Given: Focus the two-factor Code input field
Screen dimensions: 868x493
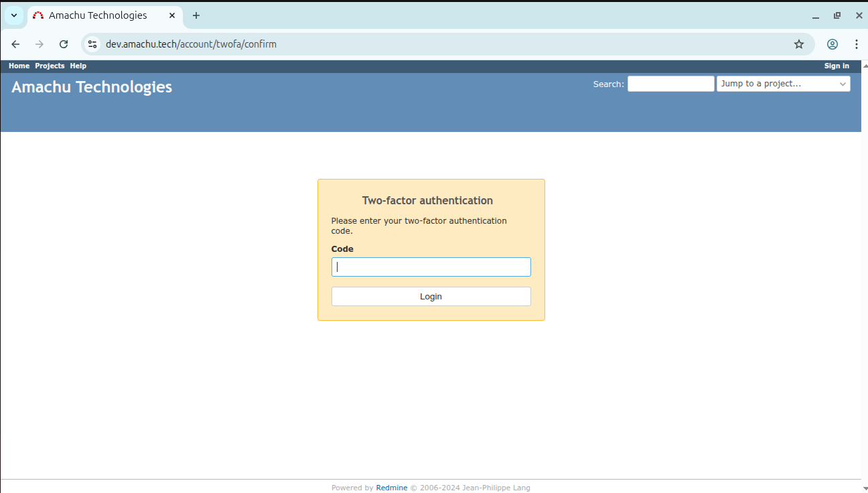Looking at the screenshot, I should point(431,267).
